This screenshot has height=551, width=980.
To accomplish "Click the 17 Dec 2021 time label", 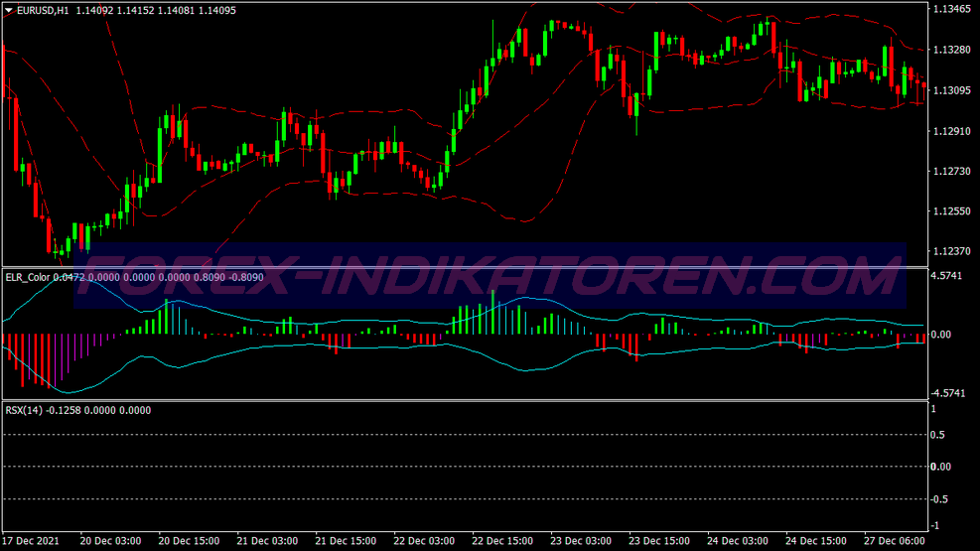I will tap(31, 540).
